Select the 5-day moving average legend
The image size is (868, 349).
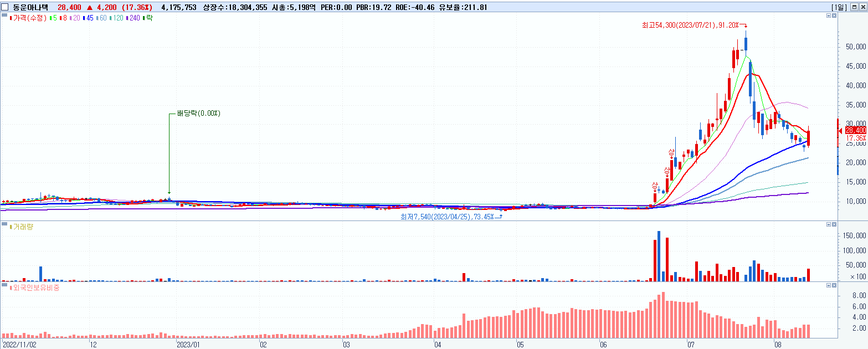click(x=53, y=18)
